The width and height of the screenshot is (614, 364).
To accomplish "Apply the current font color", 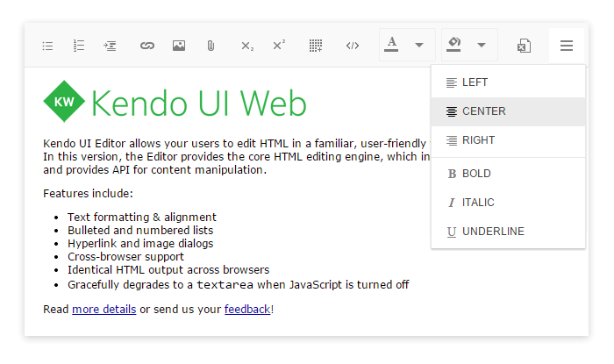I will [391, 44].
